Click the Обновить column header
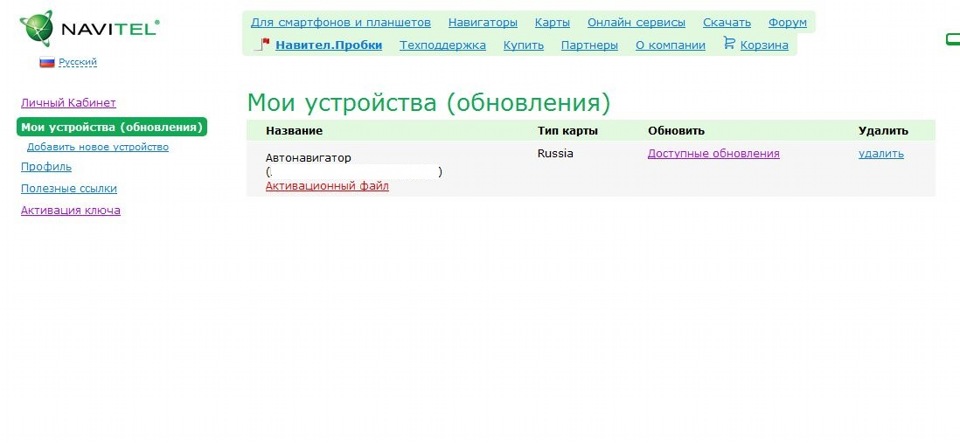This screenshot has width=960, height=443. pos(676,131)
